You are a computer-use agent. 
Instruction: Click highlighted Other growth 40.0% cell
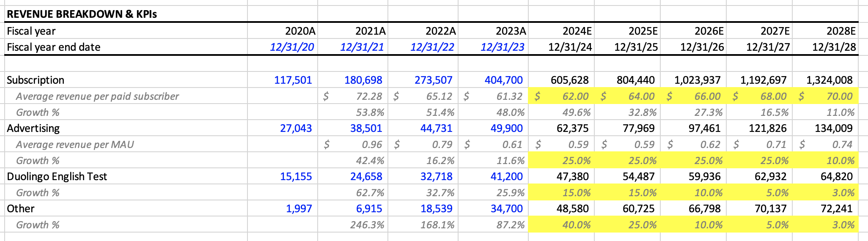point(561,225)
